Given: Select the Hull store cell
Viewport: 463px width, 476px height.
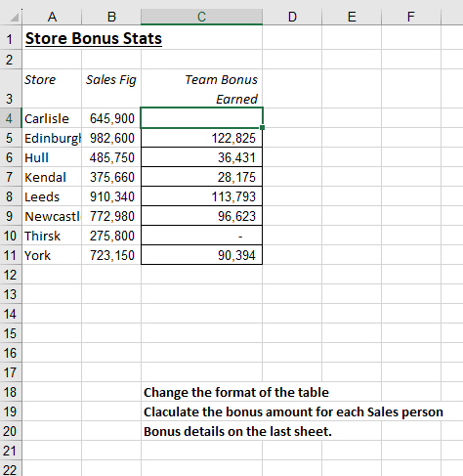Looking at the screenshot, I should coord(52,157).
